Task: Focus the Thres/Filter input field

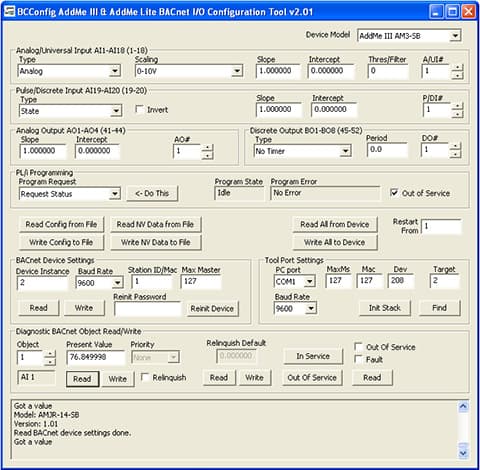Action: 388,71
